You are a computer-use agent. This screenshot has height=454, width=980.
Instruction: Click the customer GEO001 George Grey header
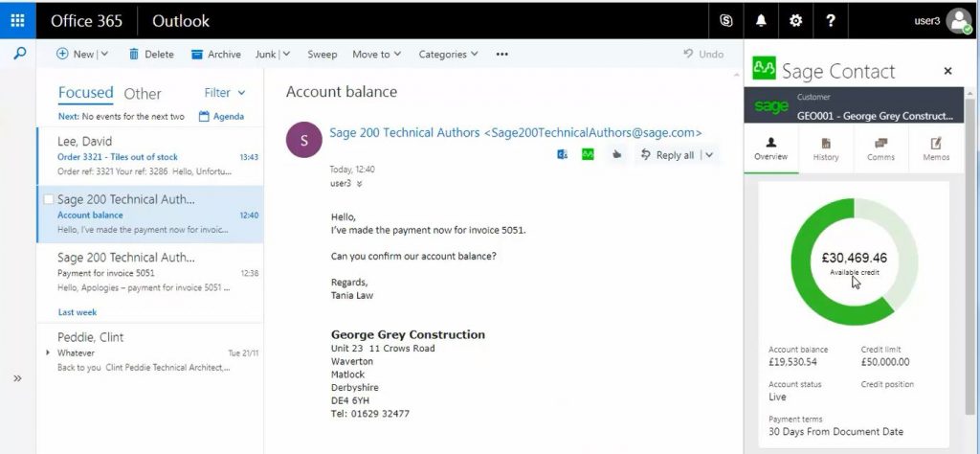(x=854, y=105)
